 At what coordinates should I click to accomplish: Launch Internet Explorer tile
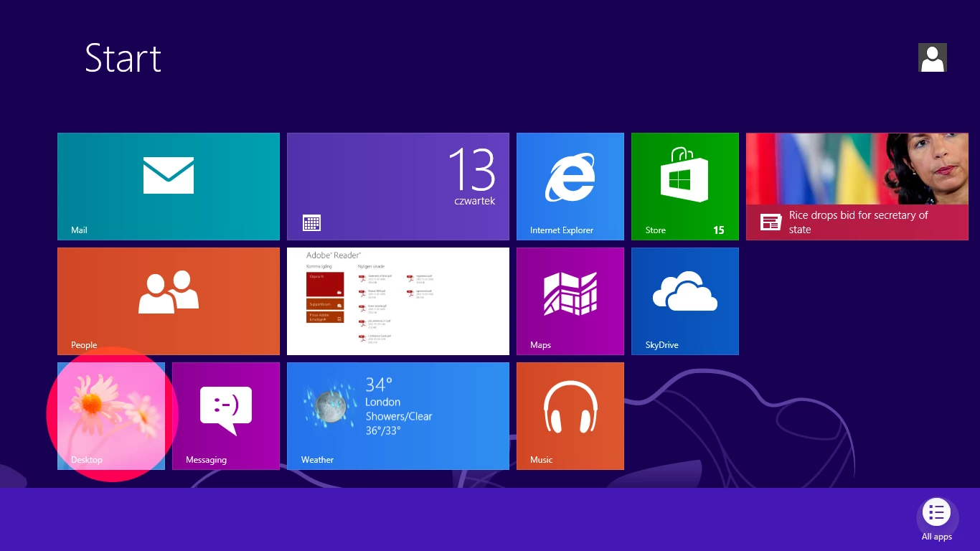tap(570, 187)
